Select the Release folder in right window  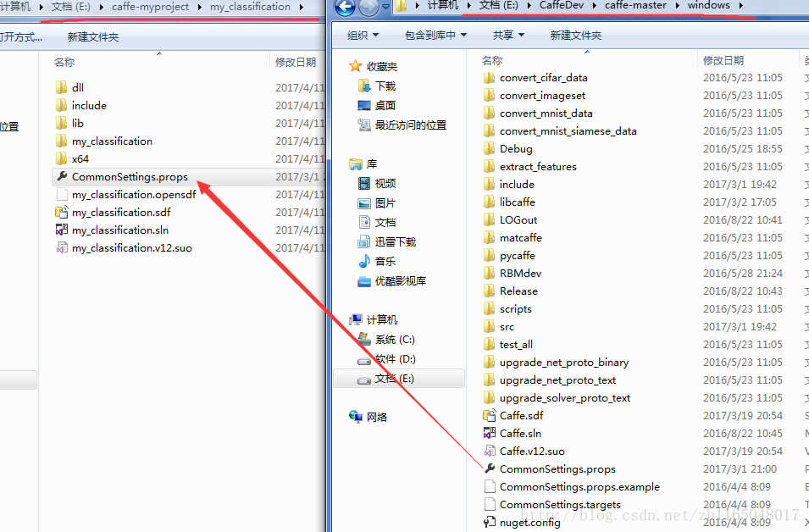[x=518, y=291]
